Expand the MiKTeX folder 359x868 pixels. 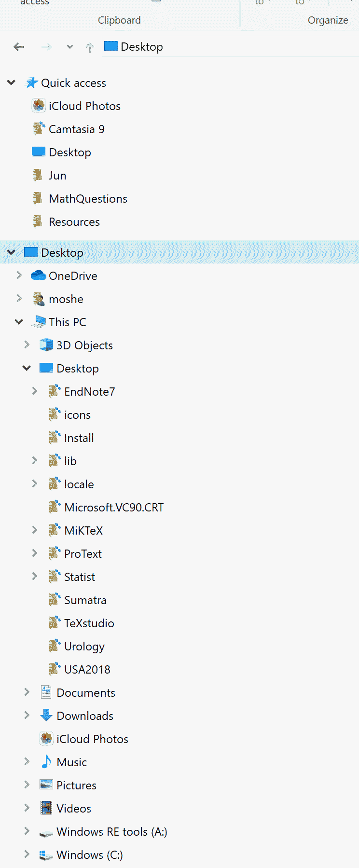(x=35, y=530)
